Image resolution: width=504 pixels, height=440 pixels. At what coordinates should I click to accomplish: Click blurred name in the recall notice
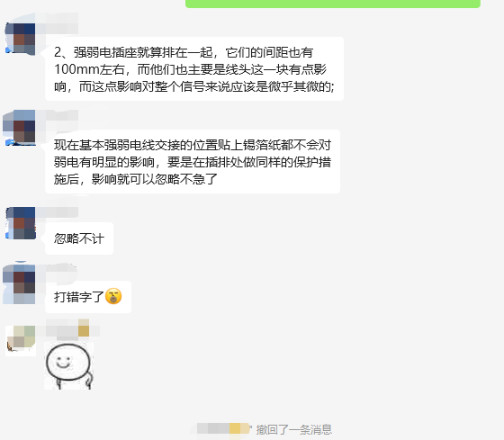tap(222, 429)
